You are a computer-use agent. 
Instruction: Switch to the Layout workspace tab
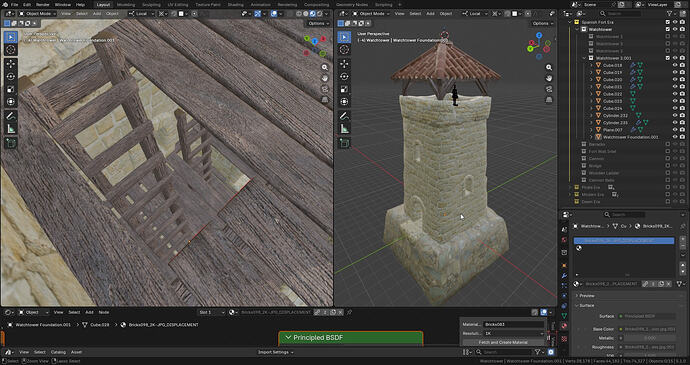point(103,4)
